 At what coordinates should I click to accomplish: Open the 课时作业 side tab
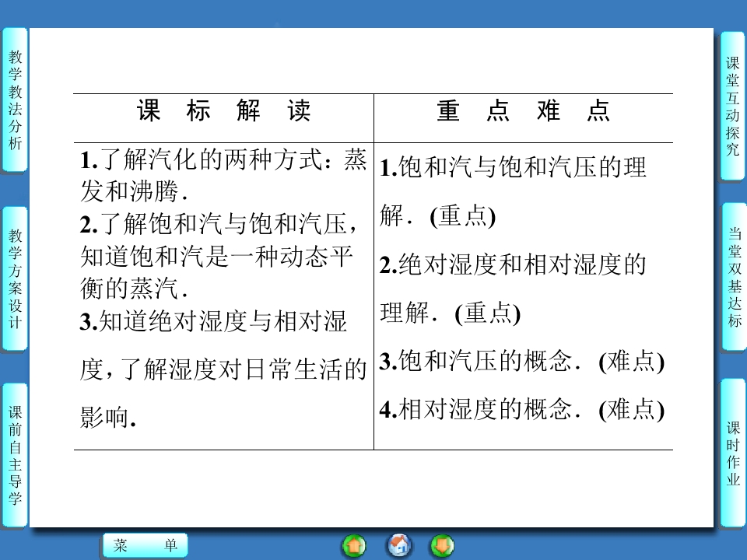pos(732,453)
